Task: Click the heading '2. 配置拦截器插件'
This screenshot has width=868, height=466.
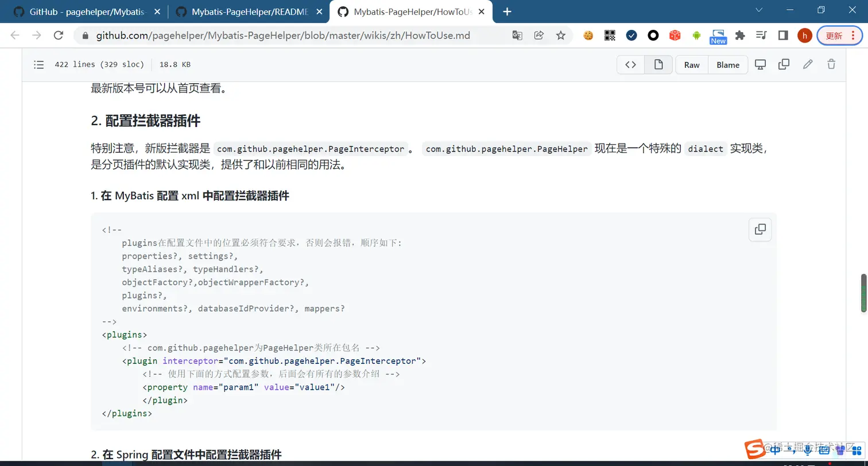Action: (146, 121)
